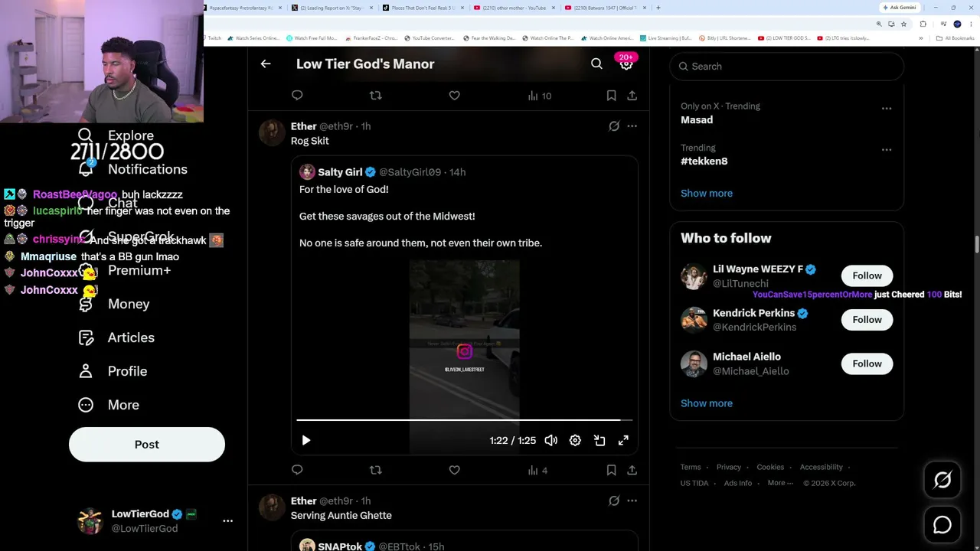The image size is (980, 551).
Task: Play the Salty Girl quoted video
Action: tap(305, 441)
